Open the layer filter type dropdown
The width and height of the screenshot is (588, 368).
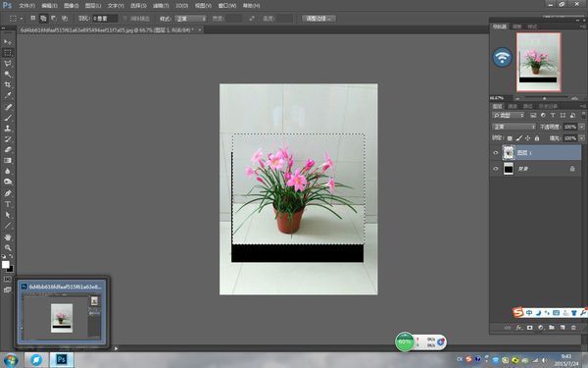coord(509,115)
